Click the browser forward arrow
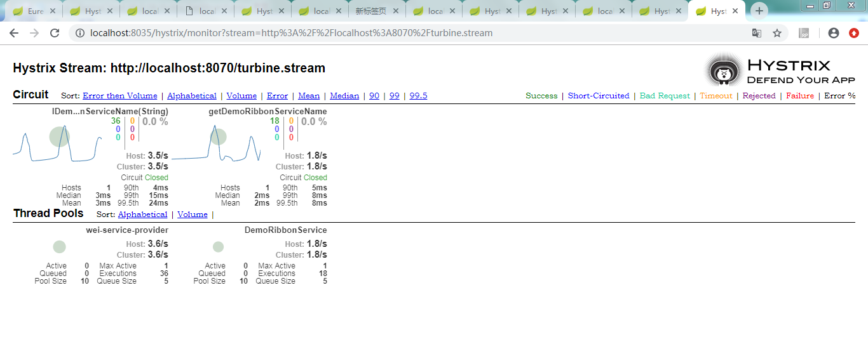The width and height of the screenshot is (868, 356). [x=34, y=33]
